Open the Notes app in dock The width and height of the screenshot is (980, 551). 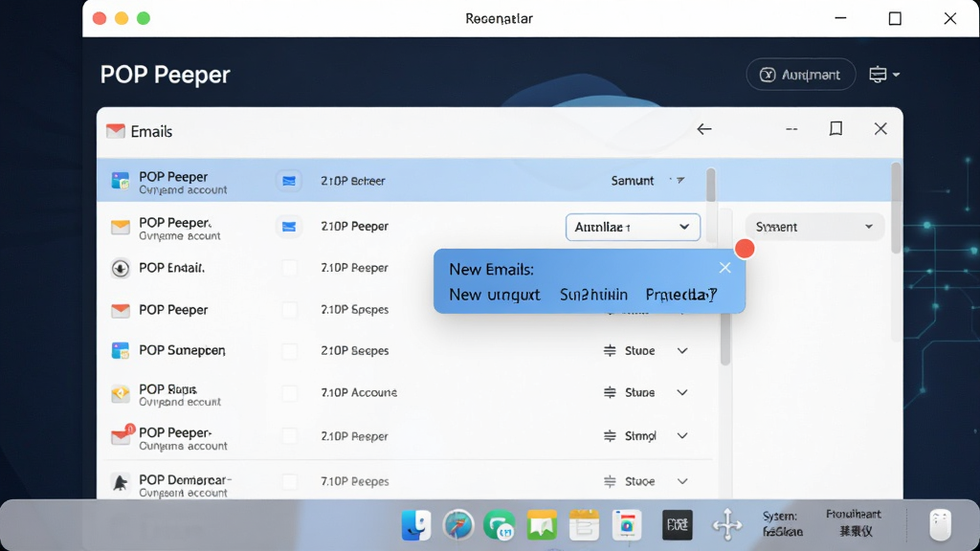coord(585,525)
